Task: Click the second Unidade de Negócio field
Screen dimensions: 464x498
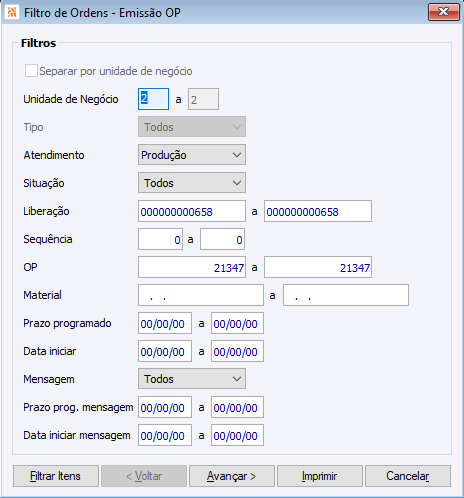Action: 203,99
